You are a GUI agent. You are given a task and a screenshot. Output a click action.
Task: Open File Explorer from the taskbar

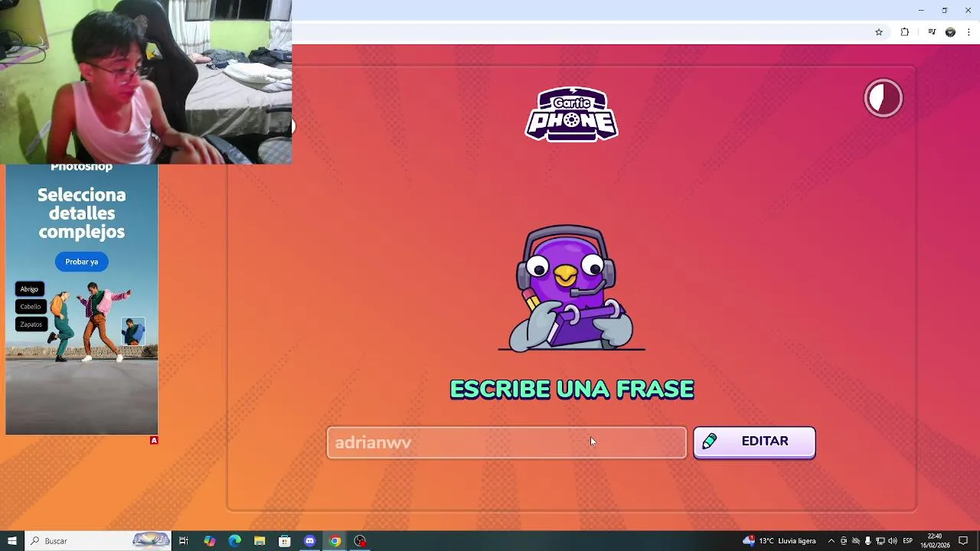point(260,541)
